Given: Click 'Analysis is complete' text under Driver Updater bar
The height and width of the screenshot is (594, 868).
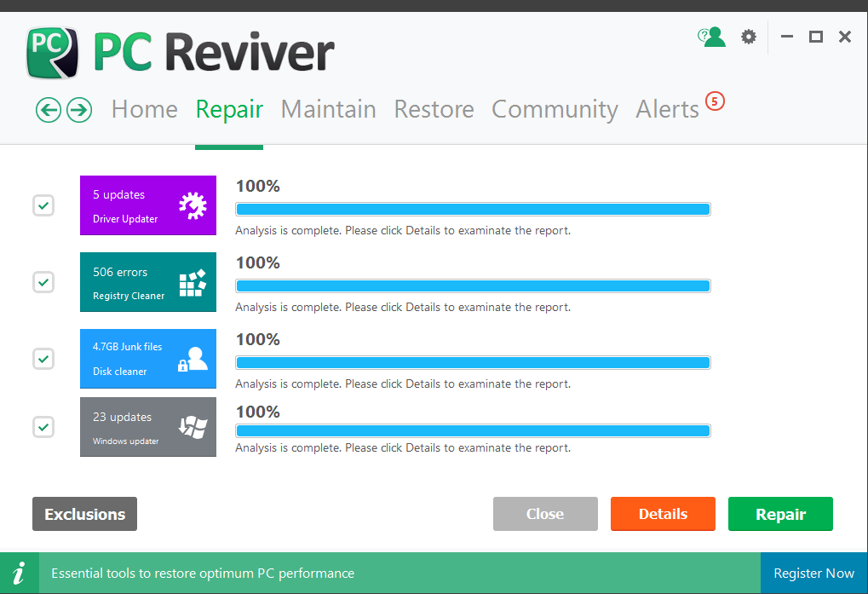Looking at the screenshot, I should click(x=403, y=230).
